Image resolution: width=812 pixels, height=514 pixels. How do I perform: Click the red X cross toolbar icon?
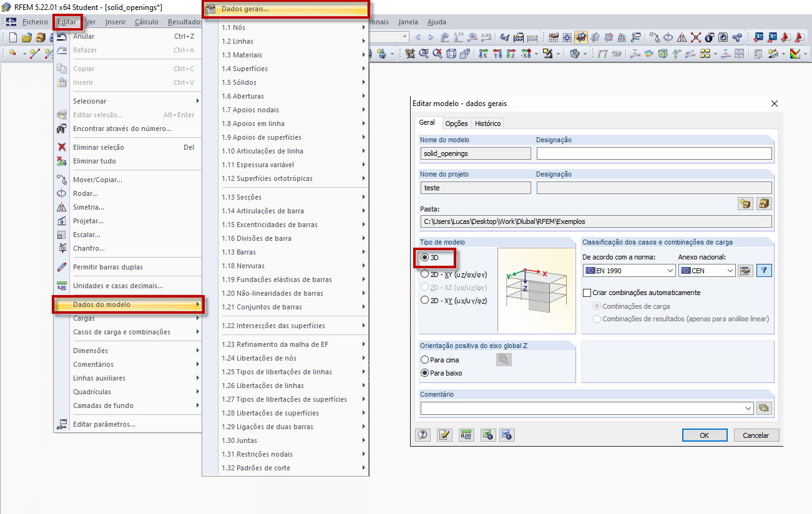point(695,37)
